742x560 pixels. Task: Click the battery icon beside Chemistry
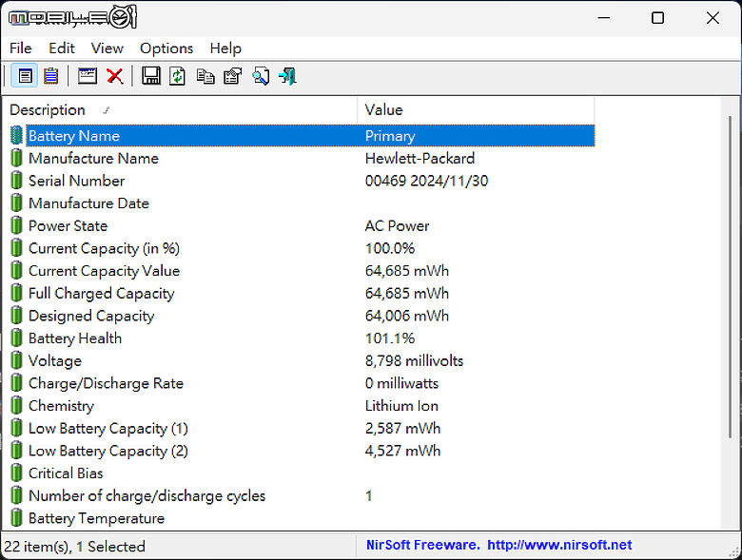click(16, 406)
